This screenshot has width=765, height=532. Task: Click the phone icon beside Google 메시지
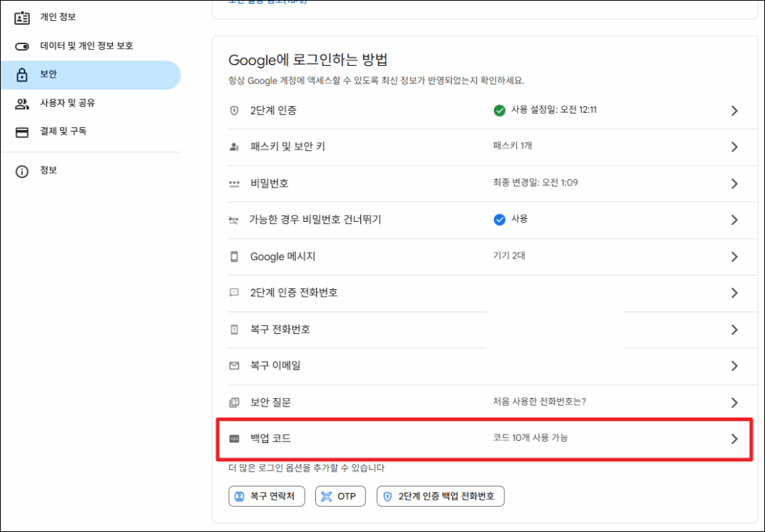pos(234,256)
